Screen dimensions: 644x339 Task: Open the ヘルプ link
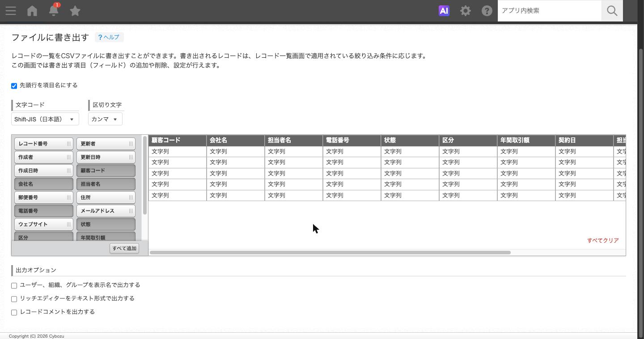click(109, 37)
